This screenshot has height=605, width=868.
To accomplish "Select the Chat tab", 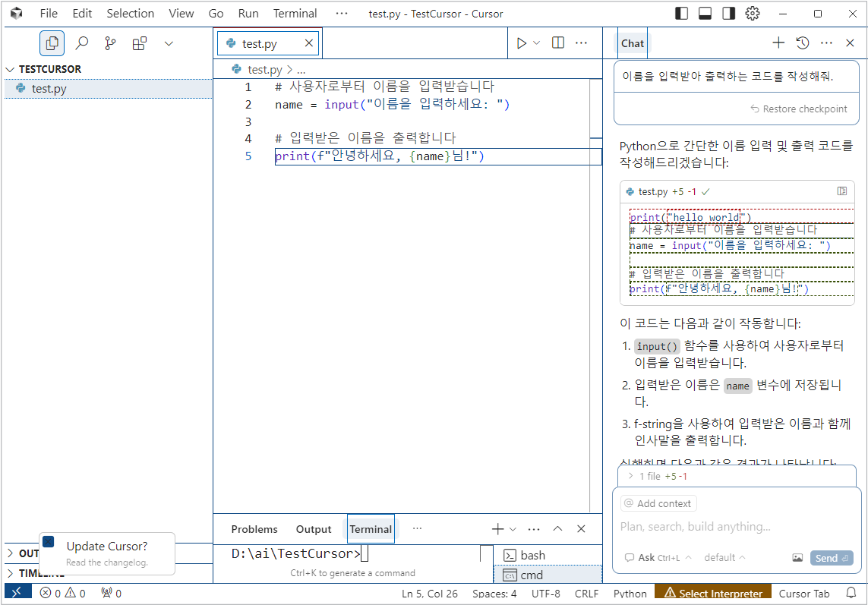I will [x=632, y=43].
